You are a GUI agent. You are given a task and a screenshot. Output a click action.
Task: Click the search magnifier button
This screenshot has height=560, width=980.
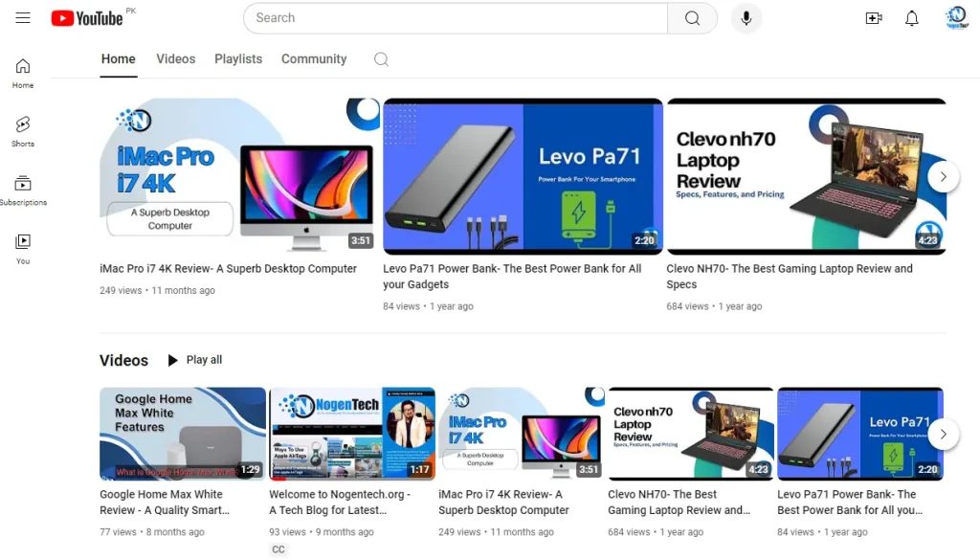coord(692,18)
